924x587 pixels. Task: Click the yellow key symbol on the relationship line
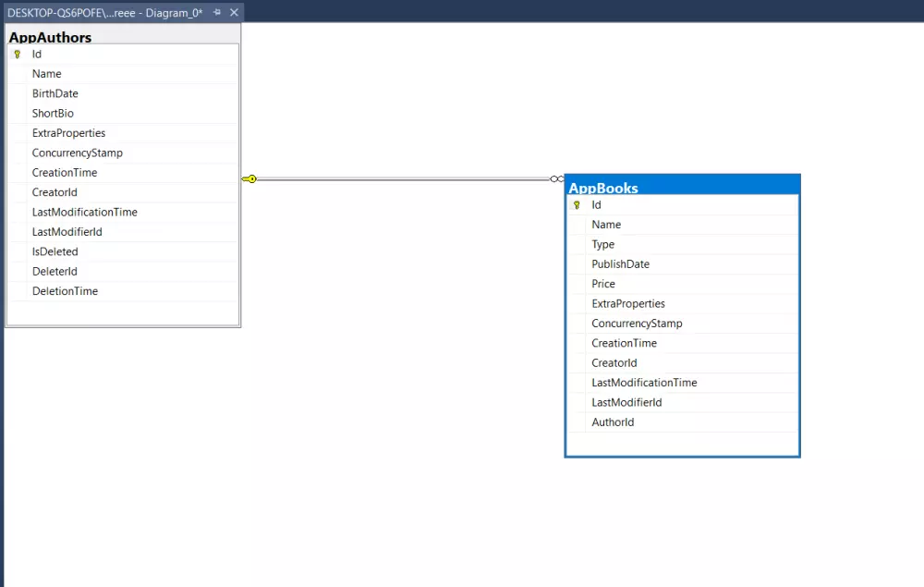249,178
